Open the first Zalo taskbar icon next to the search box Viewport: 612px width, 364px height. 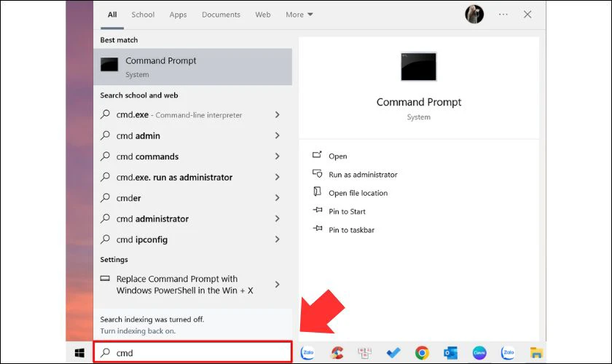(307, 352)
